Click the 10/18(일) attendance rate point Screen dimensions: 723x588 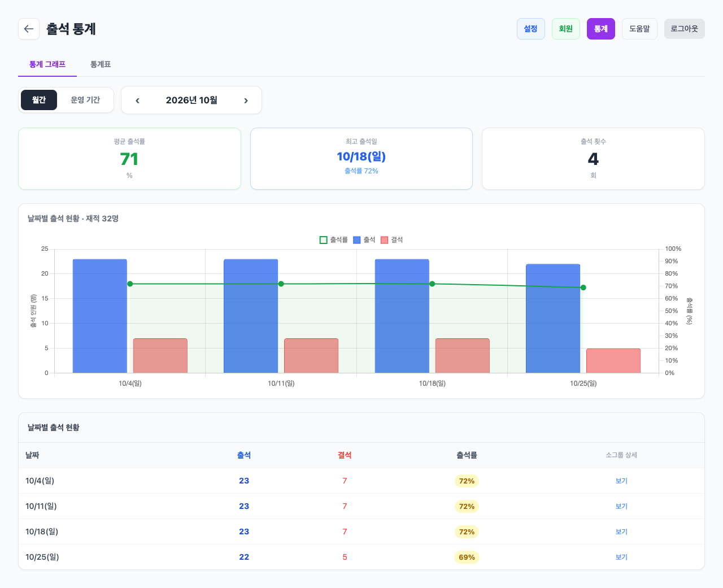[x=432, y=284]
